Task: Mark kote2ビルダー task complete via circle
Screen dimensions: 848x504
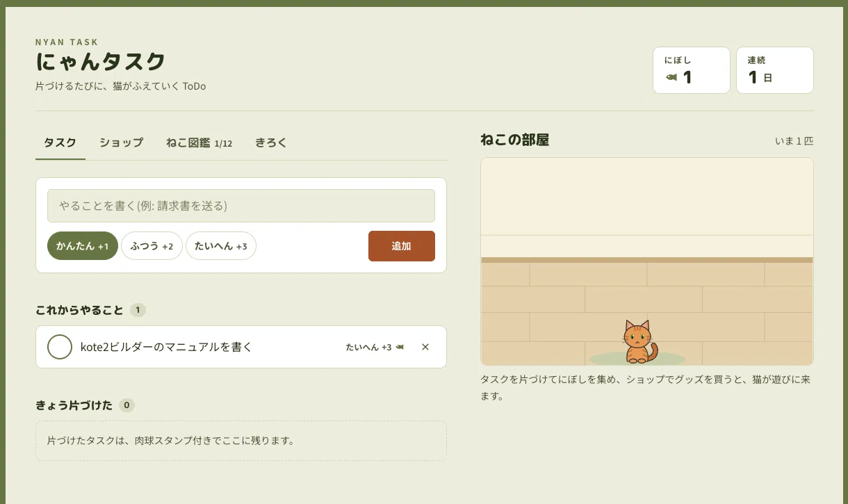Action: 60,347
